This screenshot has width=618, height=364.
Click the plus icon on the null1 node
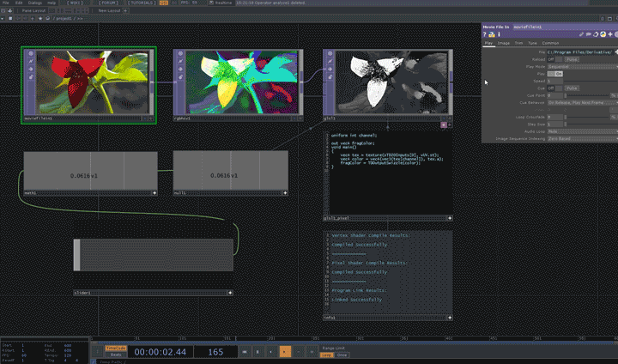tap(285, 193)
